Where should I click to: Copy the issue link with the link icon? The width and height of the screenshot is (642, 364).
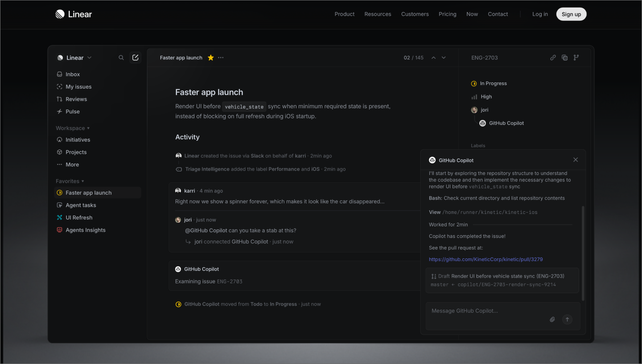coord(553,57)
